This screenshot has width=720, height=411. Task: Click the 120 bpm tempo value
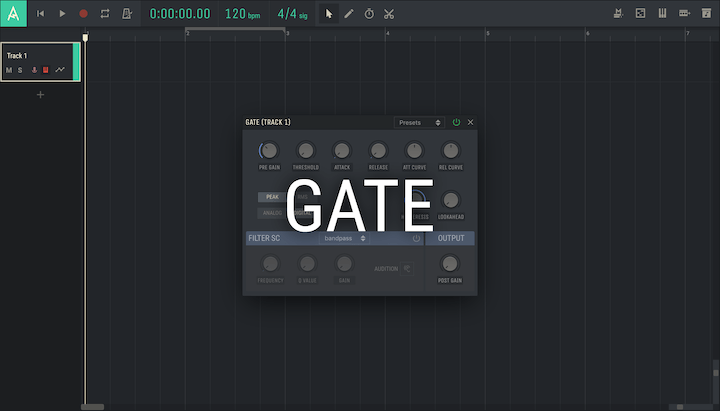(242, 14)
